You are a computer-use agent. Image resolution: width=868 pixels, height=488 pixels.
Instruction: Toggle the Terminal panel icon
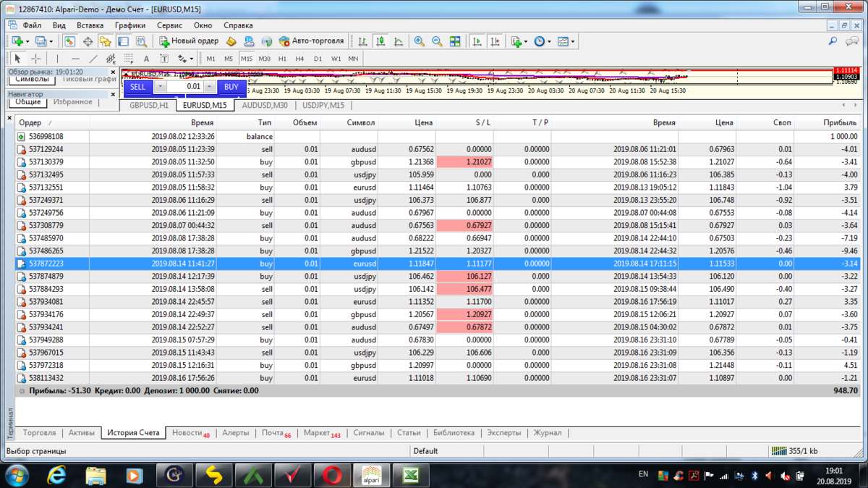pos(124,41)
